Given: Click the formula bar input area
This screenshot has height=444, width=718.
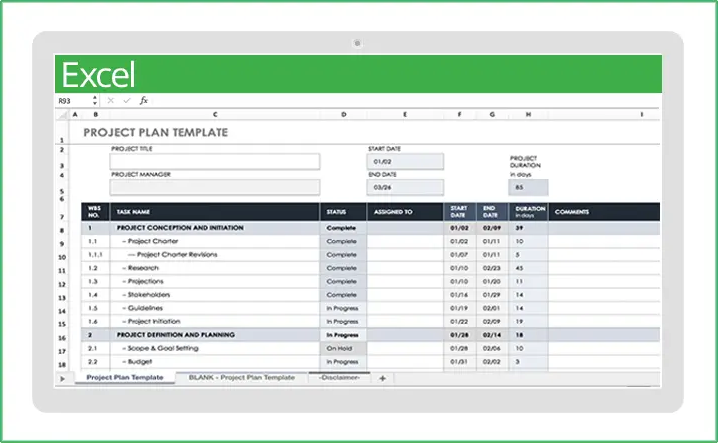Looking at the screenshot, I should [x=400, y=100].
